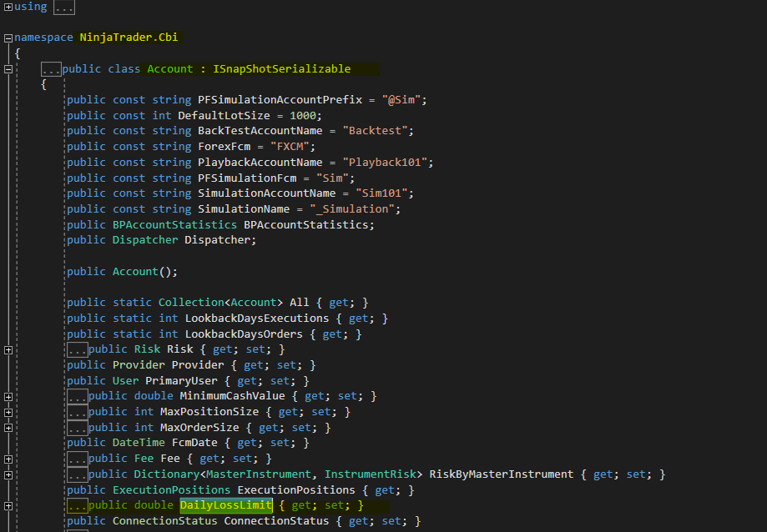Click the InstrumentRisk type in Dictionary
The width and height of the screenshot is (767, 532).
[371, 474]
